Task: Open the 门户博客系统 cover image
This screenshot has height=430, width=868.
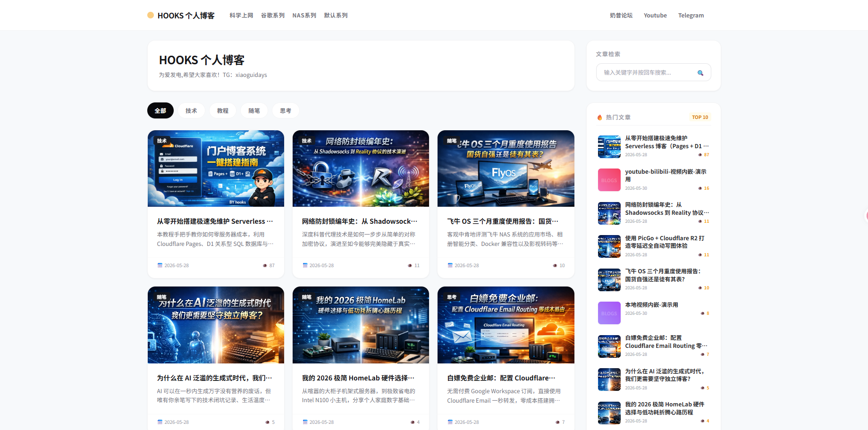Action: pyautogui.click(x=216, y=169)
